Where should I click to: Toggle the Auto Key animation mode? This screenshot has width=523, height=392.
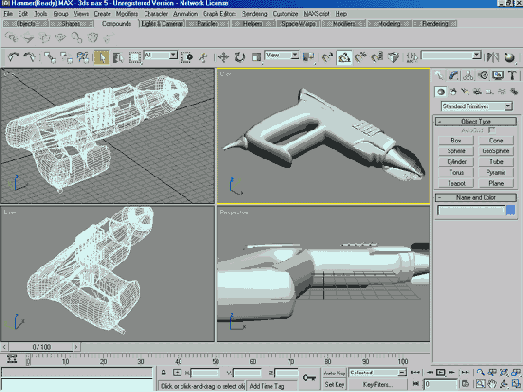point(334,373)
